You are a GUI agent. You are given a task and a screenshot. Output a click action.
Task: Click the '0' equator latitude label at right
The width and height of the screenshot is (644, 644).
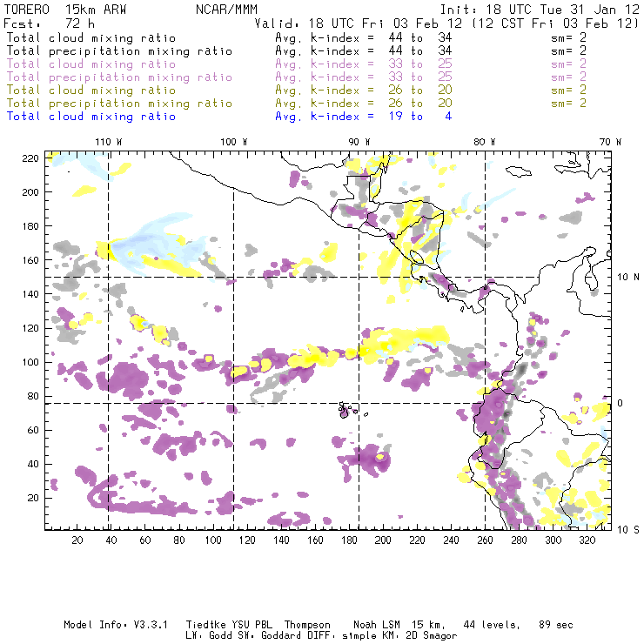621,403
